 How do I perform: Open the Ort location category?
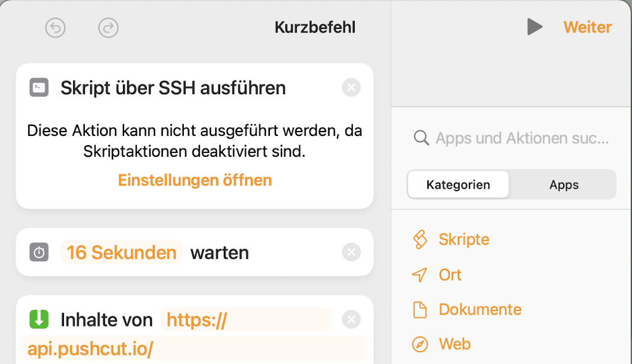tap(449, 275)
